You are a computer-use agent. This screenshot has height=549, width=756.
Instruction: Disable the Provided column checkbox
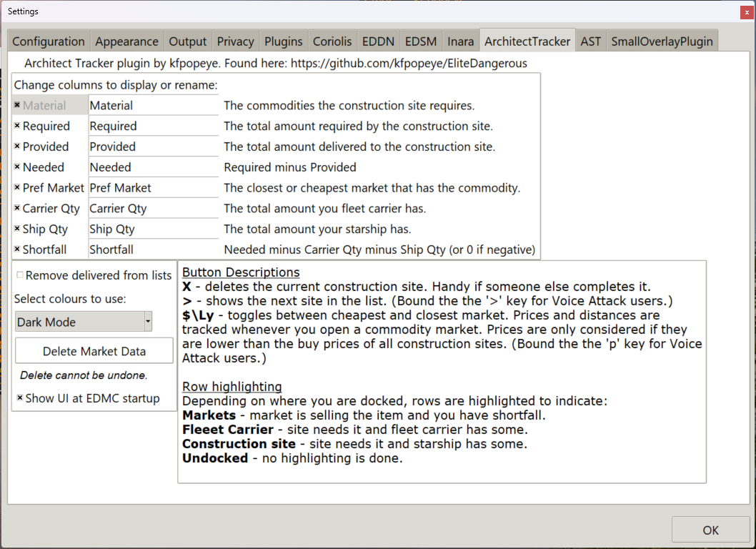tap(17, 147)
